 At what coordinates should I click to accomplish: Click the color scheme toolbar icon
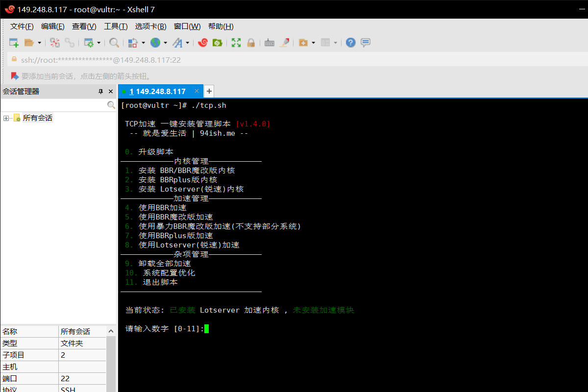click(x=133, y=43)
